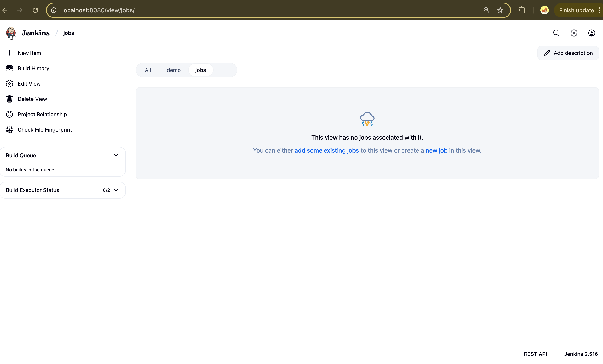Open Jenkins search using the magnifier icon
Screen dimensions: 603x364
556,33
